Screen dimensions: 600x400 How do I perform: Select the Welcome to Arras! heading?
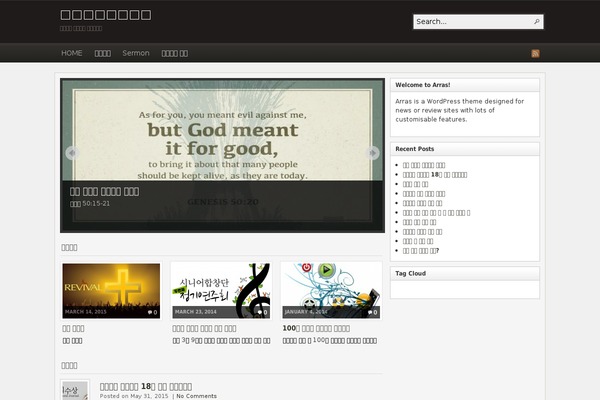(422, 85)
